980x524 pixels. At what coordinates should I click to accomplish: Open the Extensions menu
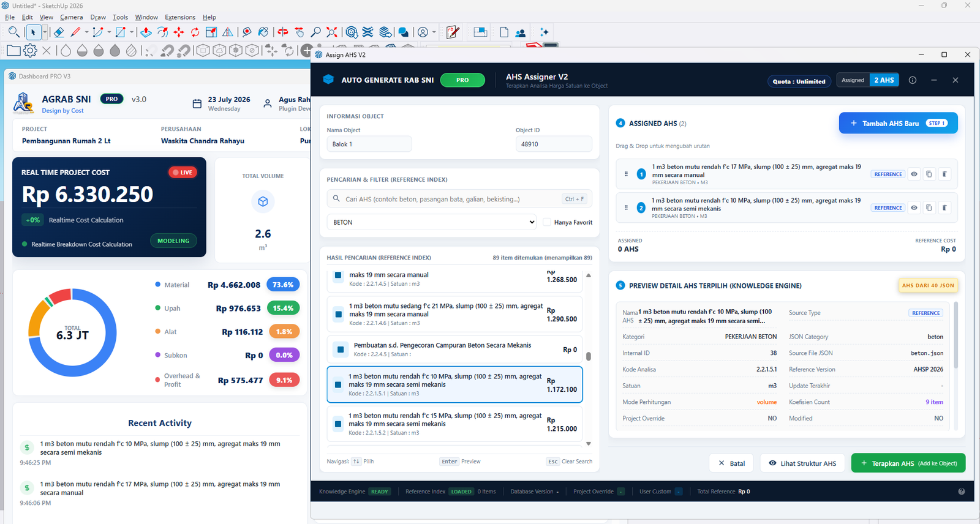pos(180,17)
